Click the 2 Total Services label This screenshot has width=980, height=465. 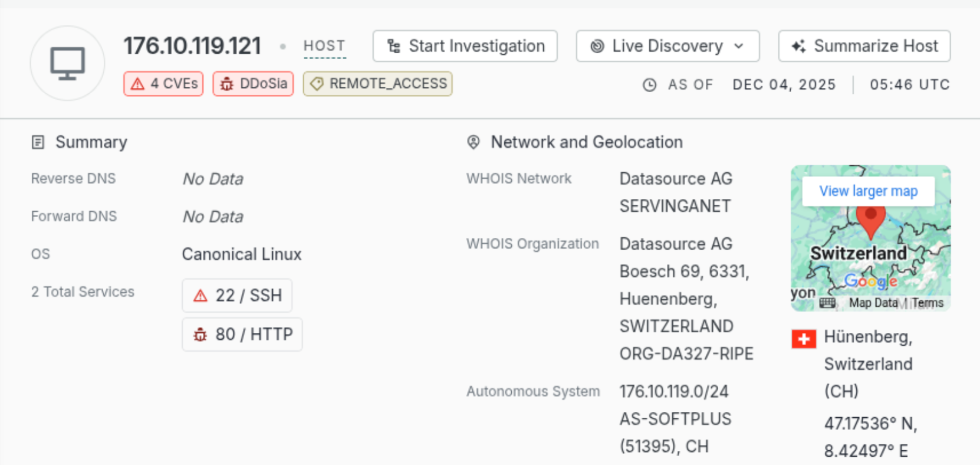pos(83,292)
